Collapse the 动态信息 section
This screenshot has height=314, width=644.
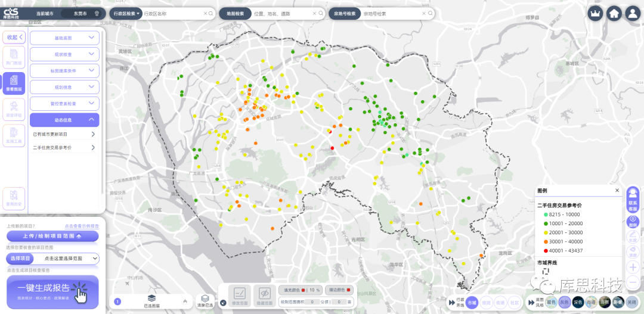click(64, 120)
